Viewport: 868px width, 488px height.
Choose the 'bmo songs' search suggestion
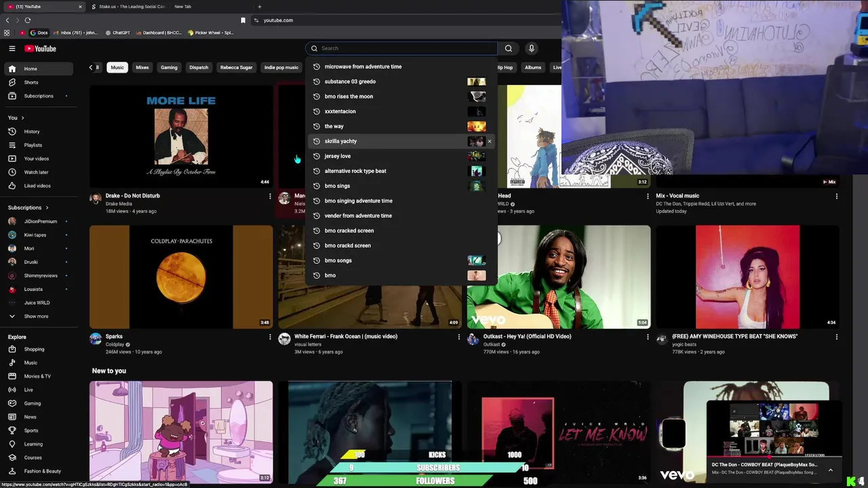click(x=401, y=260)
